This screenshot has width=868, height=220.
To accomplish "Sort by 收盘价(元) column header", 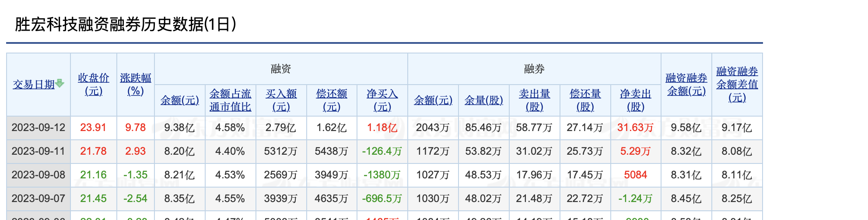I will pos(94,85).
